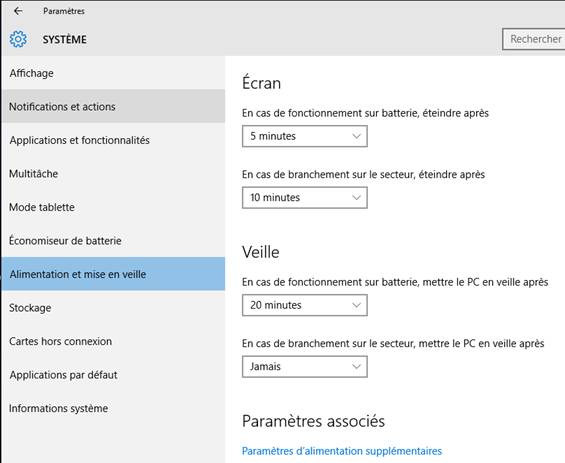Open Mode tablette settings
The width and height of the screenshot is (565, 463).
113,207
